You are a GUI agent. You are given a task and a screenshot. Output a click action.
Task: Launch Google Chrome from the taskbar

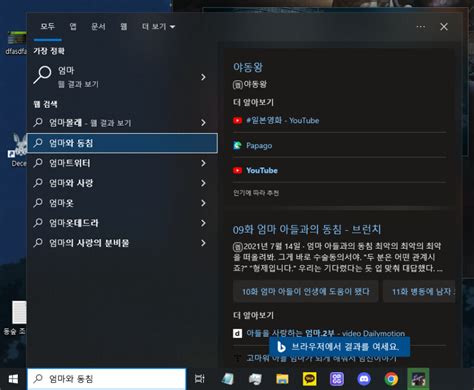tap(391, 379)
